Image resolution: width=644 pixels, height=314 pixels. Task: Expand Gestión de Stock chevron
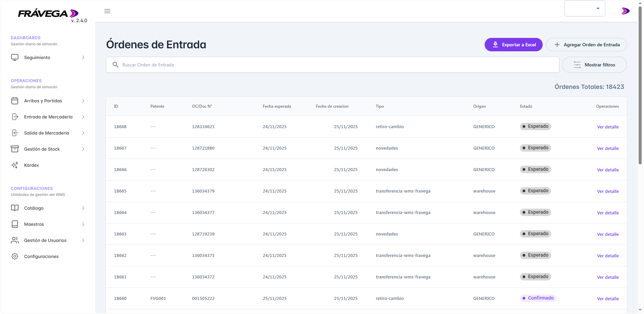click(x=83, y=149)
